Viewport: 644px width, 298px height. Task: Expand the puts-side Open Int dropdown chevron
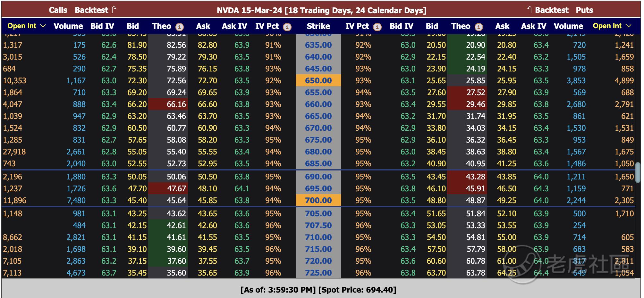click(629, 26)
